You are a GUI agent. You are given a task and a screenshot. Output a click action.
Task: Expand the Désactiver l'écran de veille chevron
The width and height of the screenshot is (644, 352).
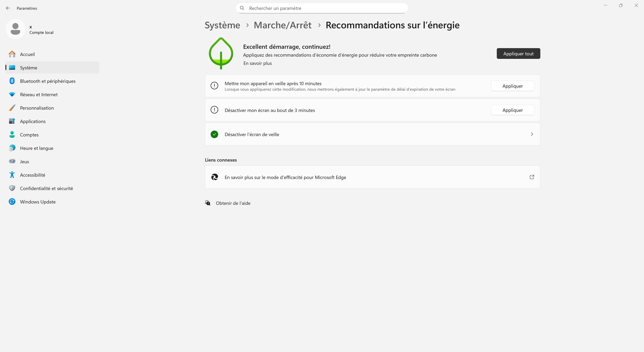tap(532, 134)
